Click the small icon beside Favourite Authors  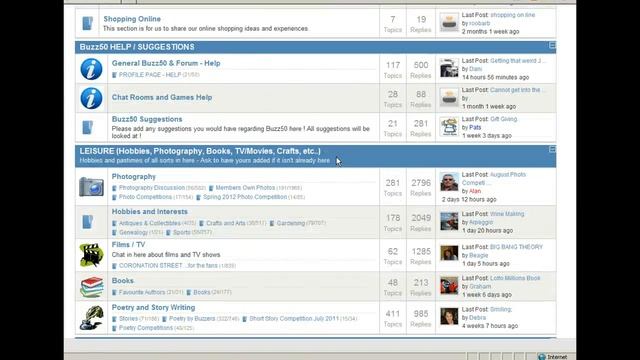[114, 293]
